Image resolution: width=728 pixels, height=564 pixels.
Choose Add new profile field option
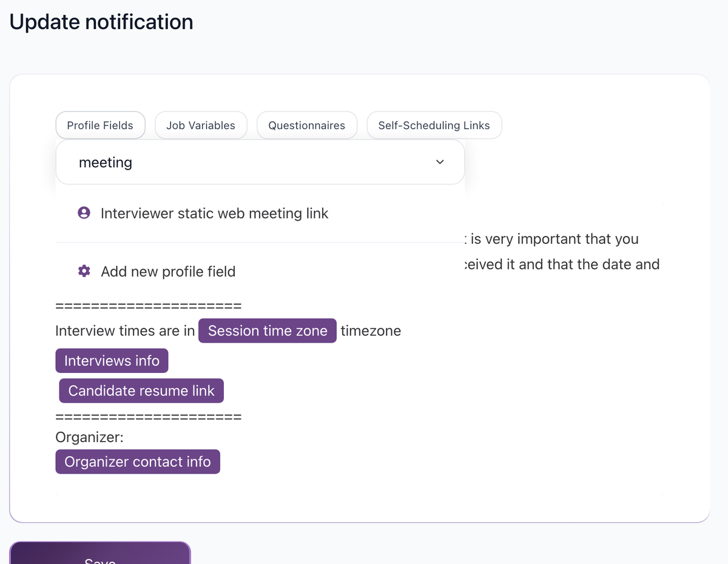[x=260, y=271]
